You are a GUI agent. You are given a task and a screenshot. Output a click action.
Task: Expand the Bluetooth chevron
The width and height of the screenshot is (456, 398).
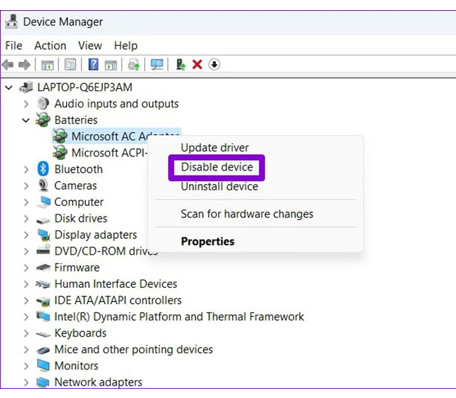click(26, 169)
